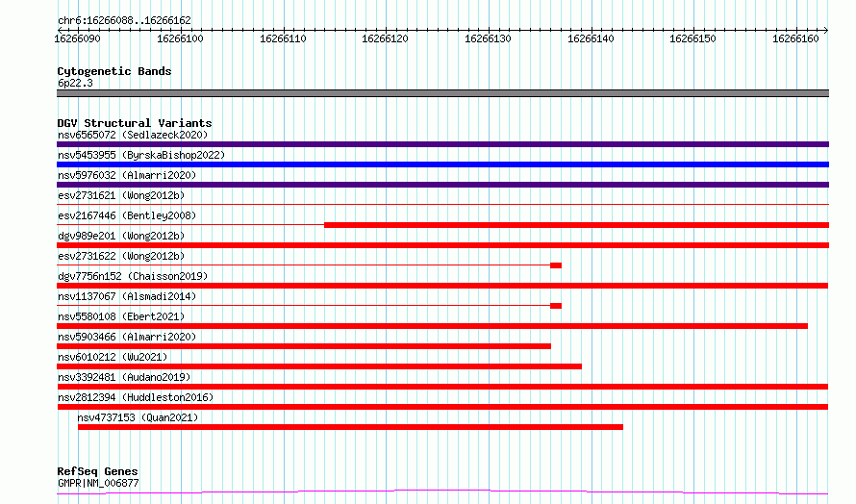Select the red nsv4737153 variant bar

pyautogui.click(x=350, y=427)
